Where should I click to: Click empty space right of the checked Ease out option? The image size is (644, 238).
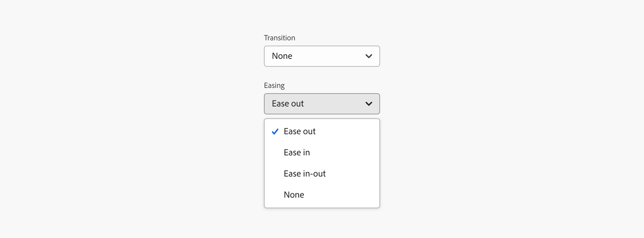[x=350, y=132]
